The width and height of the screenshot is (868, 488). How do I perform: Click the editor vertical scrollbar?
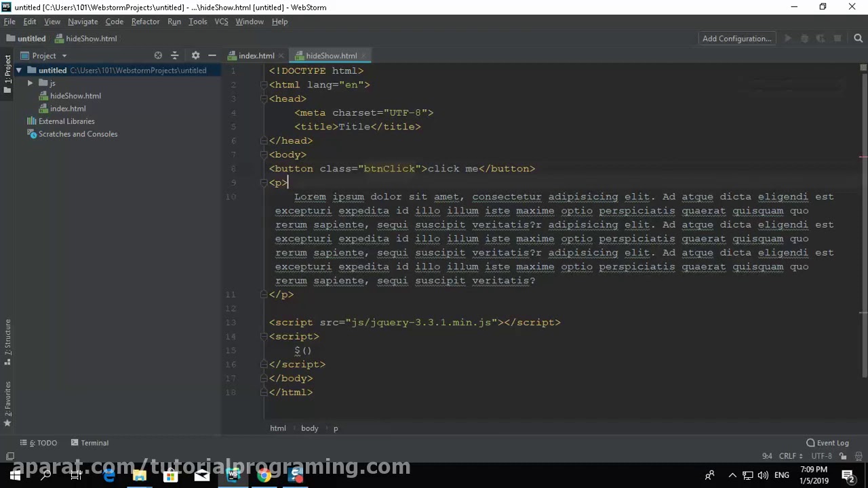point(863,224)
